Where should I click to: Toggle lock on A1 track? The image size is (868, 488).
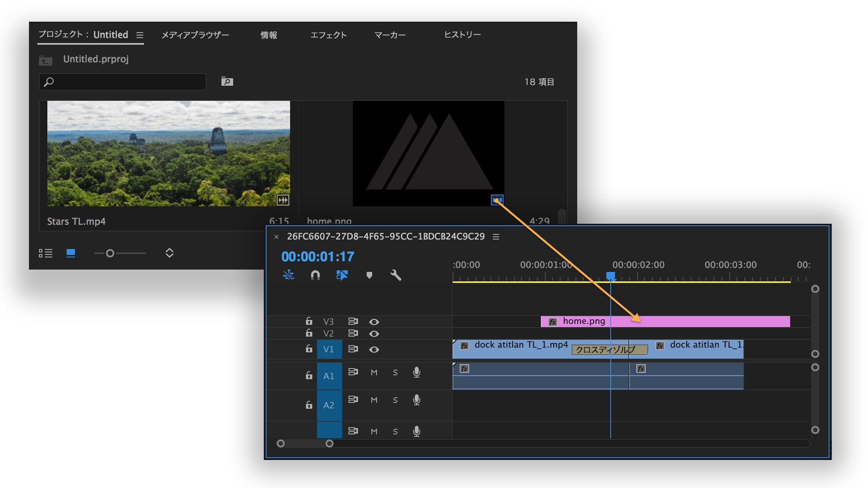pos(309,375)
